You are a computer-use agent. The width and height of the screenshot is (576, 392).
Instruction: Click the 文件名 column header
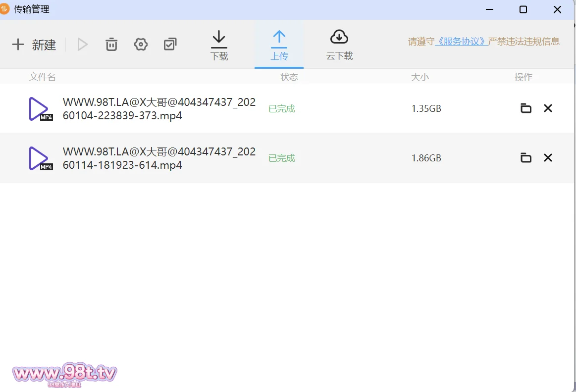[x=43, y=77]
